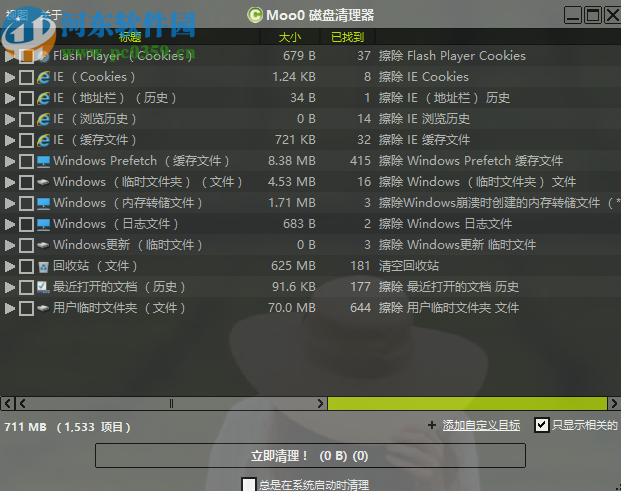
Task: Open the 添加自定义目标 link
Action: click(x=481, y=425)
